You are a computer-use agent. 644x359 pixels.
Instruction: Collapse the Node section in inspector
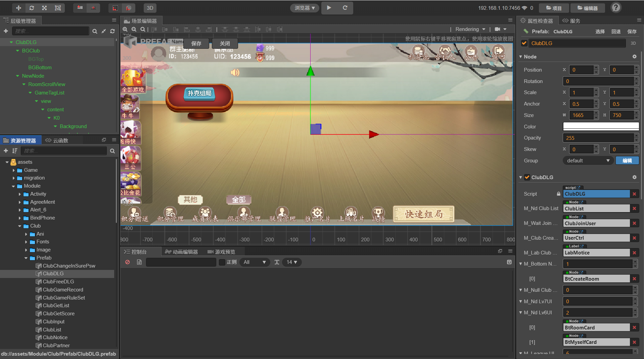tap(520, 57)
